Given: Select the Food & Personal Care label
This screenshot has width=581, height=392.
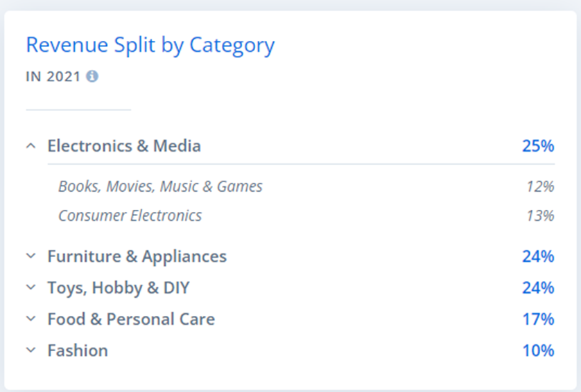Looking at the screenshot, I should 131,319.
